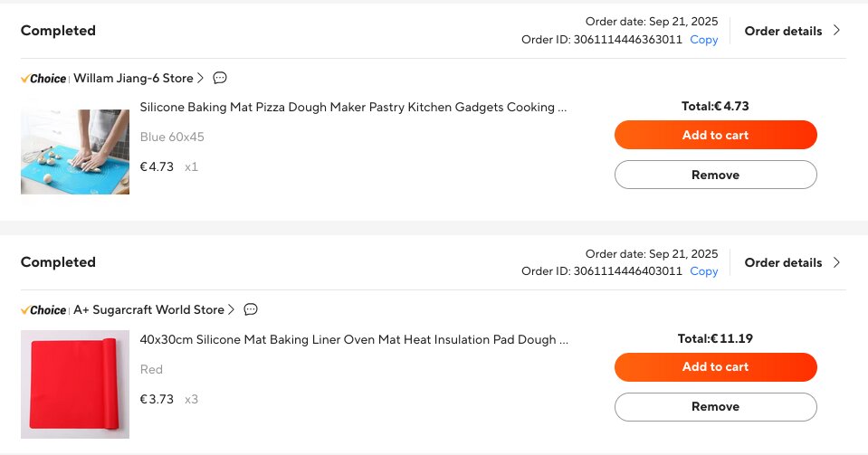This screenshot has width=868, height=455.
Task: Add the red silicone mat to cart
Action: pyautogui.click(x=715, y=366)
